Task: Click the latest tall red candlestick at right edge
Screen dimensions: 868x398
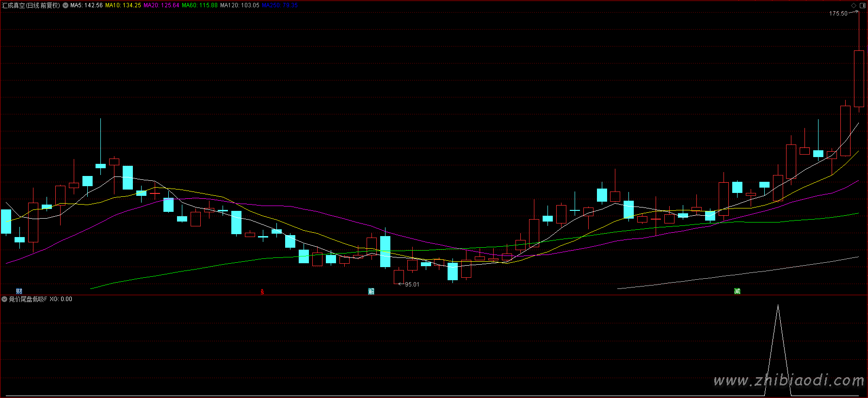Action: 859,79
